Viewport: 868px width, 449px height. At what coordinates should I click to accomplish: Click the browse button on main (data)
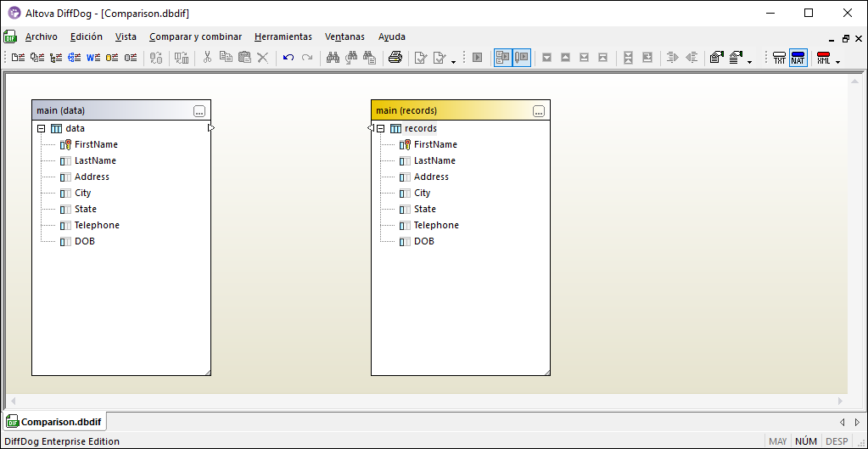coord(199,111)
